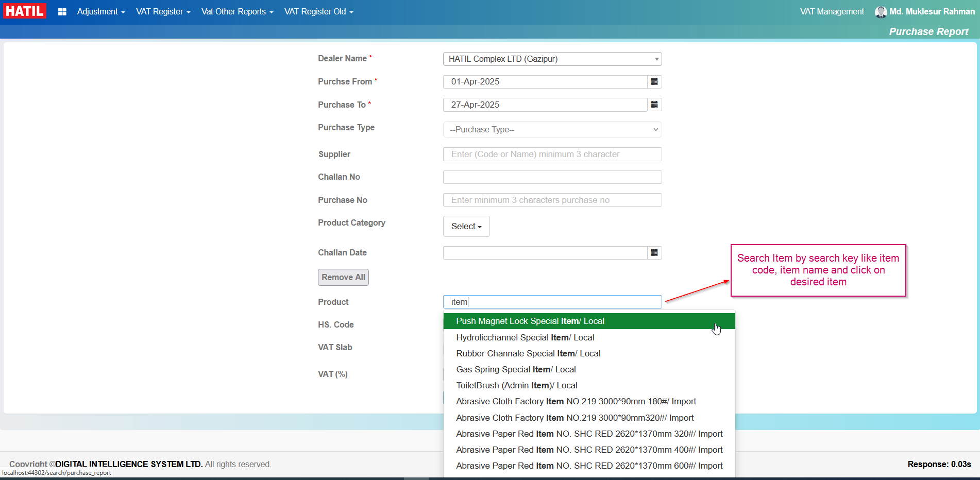This screenshot has height=480, width=980.
Task: Open the VAT Register Old menu
Action: coord(319,12)
